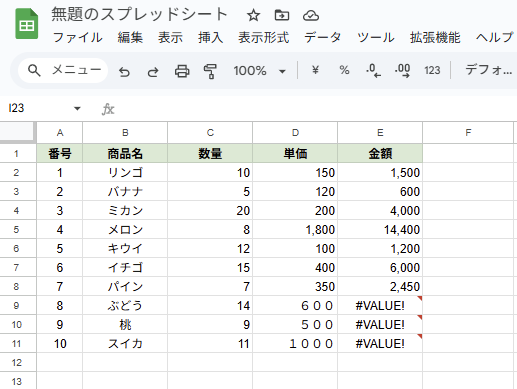Select the cell containing 1,800
The height and width of the screenshot is (389, 517).
tap(295, 229)
